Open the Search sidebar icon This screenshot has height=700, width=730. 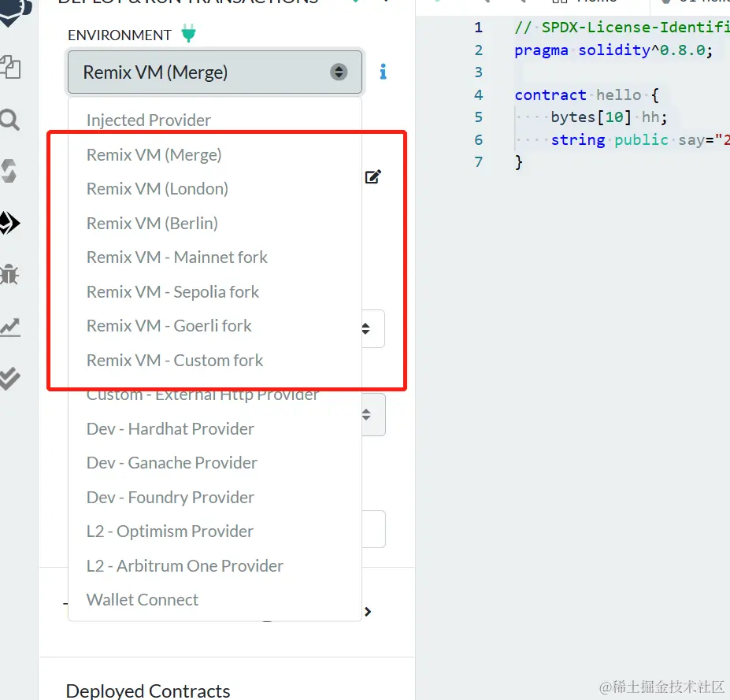(x=9, y=120)
